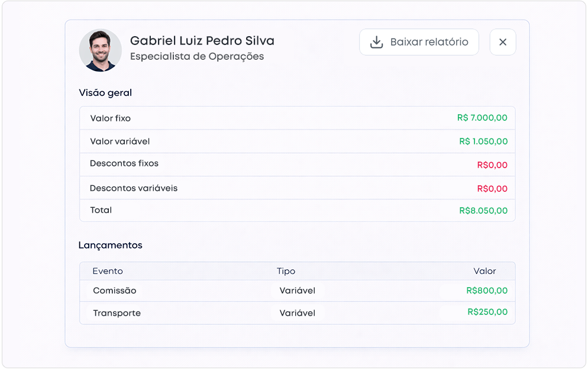Click the download icon in Baixar relatório
The width and height of the screenshot is (588, 370).
click(376, 42)
